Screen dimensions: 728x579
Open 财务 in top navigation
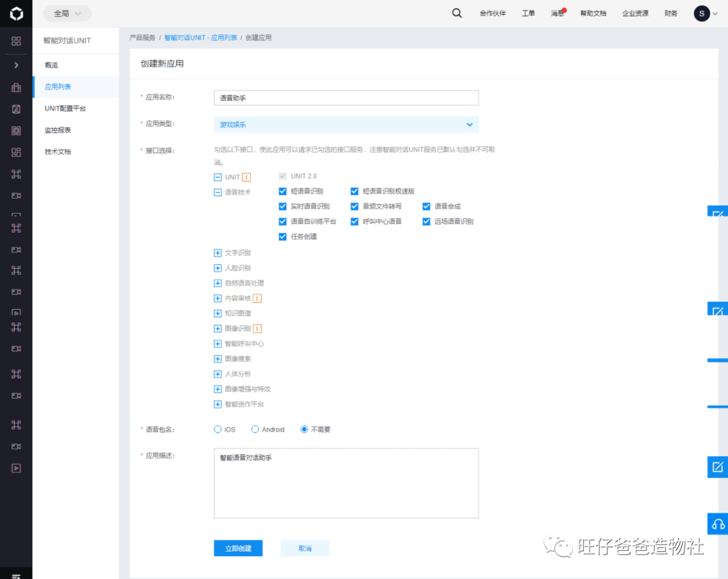pos(671,13)
